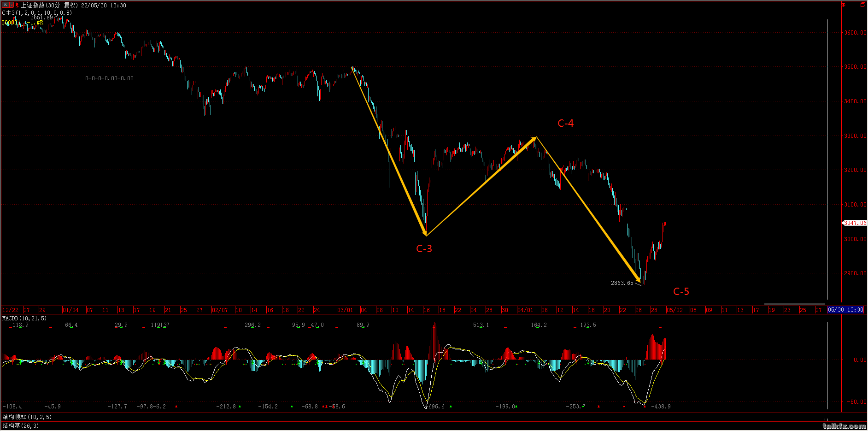Click the current price tag 3047.06

tap(855, 223)
